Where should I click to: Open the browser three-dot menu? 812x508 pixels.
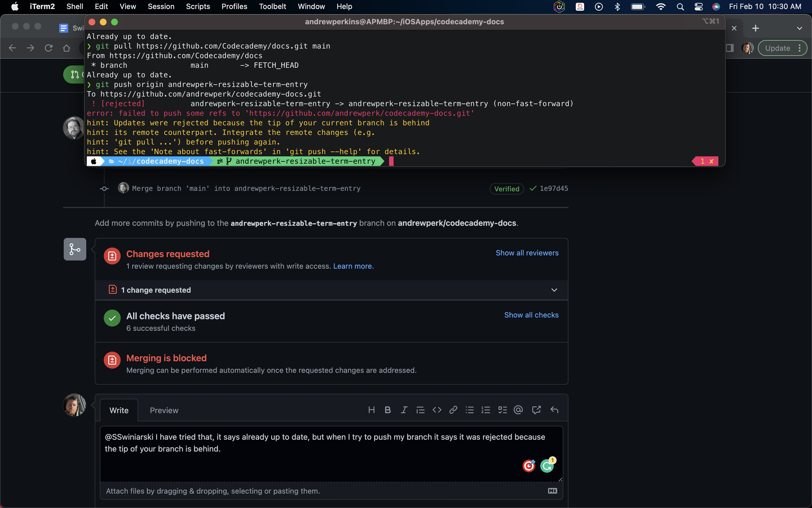point(800,48)
